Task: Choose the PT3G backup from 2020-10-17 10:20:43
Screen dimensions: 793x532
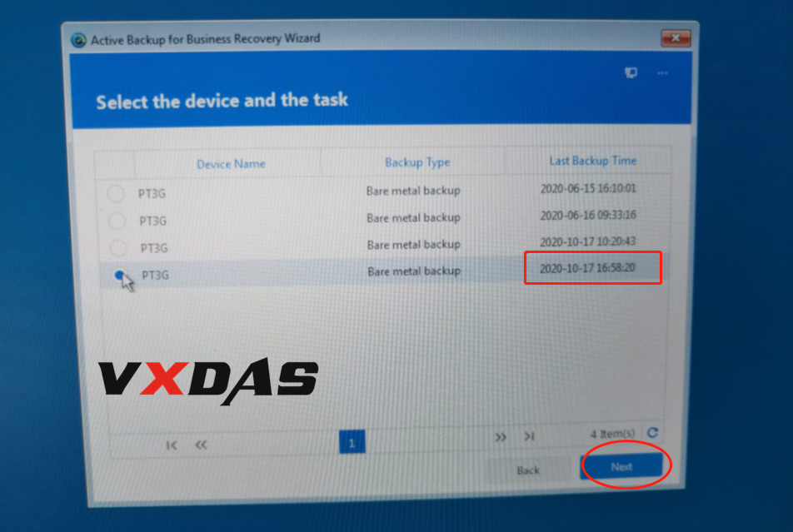Action: tap(117, 248)
